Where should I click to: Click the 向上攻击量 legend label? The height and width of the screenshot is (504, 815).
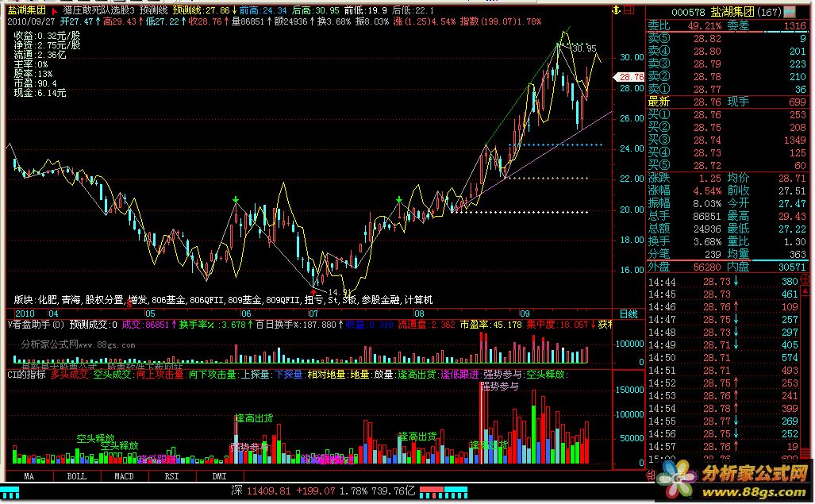tap(160, 374)
